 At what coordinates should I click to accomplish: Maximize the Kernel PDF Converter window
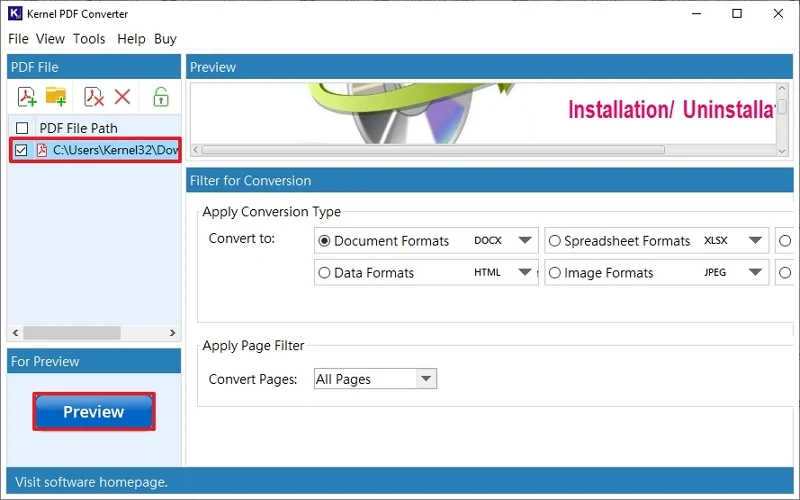(x=737, y=14)
